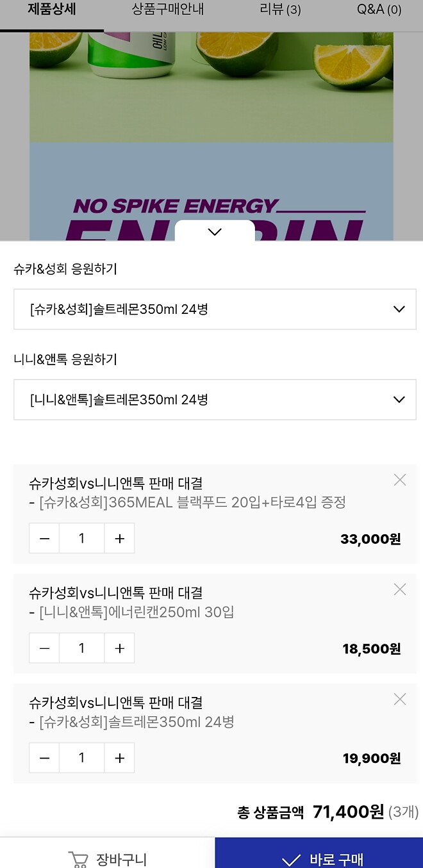Collapse the product detail image section

click(x=215, y=231)
